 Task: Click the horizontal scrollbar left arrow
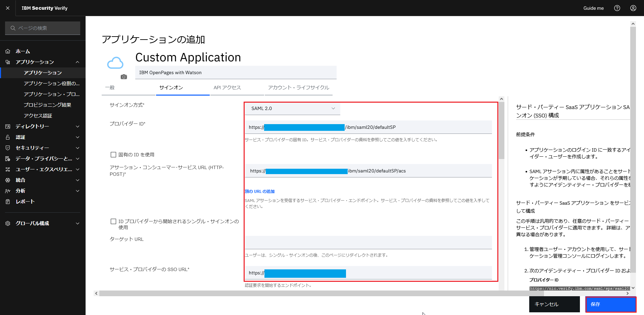(96, 294)
